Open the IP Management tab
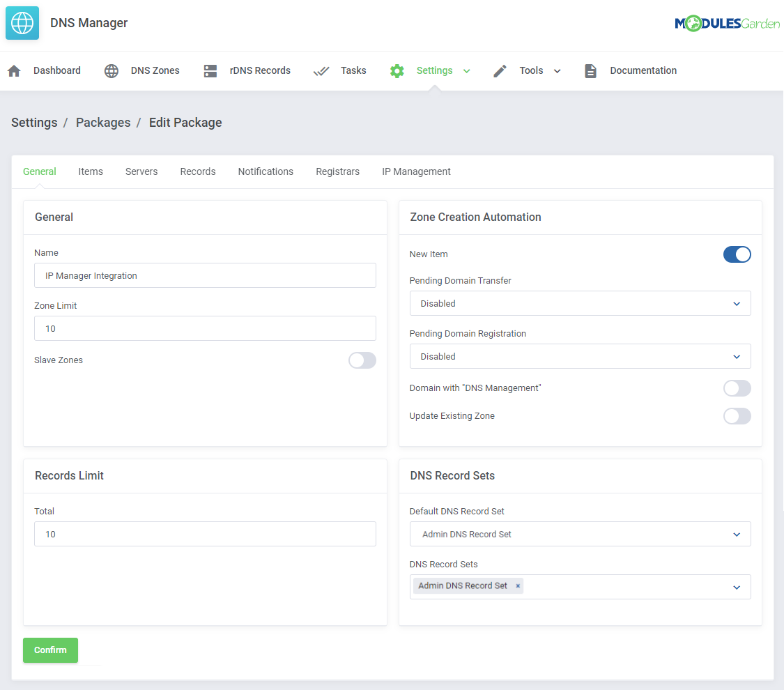The width and height of the screenshot is (784, 690). click(417, 171)
